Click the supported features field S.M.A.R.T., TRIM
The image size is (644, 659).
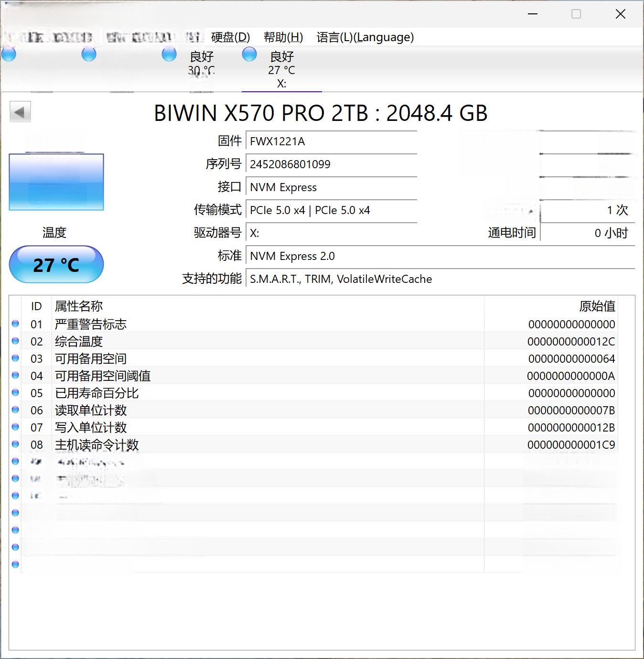pos(440,279)
